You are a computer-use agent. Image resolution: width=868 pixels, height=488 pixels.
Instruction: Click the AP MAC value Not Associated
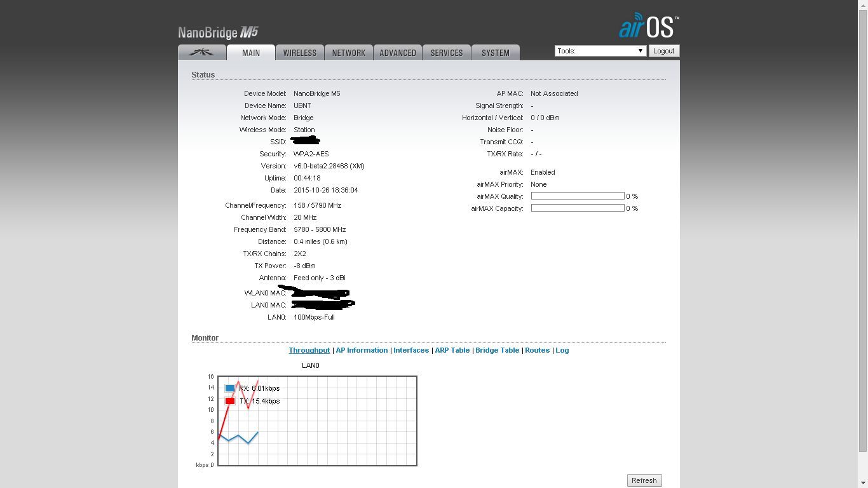point(554,93)
